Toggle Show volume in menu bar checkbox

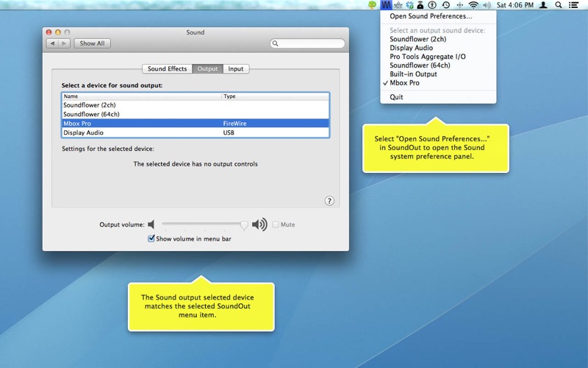(x=151, y=238)
